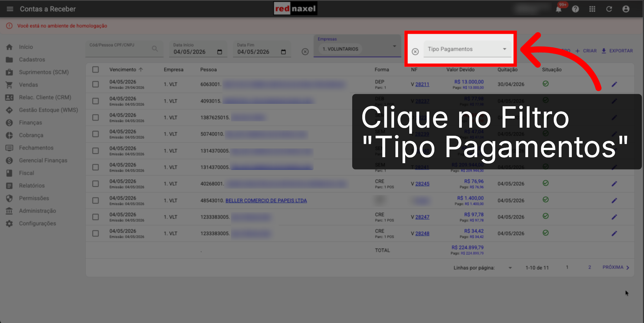Click the Permissões shield icon
This screenshot has width=644, height=323.
[9, 198]
